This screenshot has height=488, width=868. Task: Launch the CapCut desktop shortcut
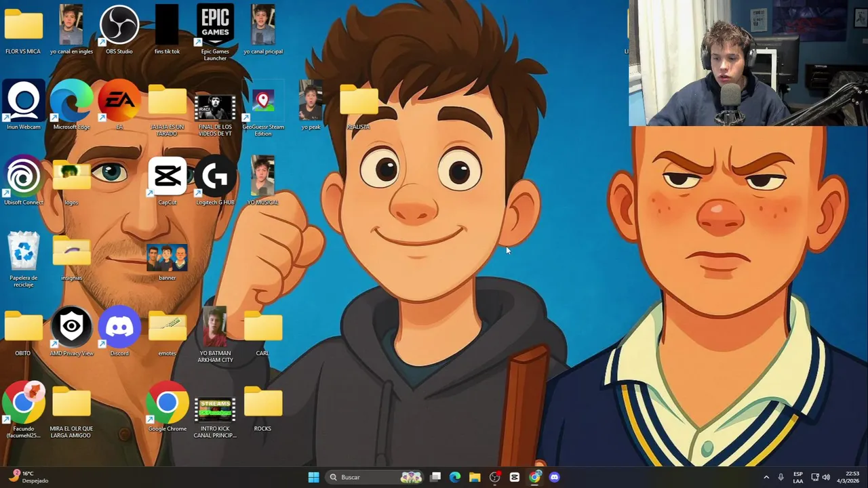tap(167, 180)
